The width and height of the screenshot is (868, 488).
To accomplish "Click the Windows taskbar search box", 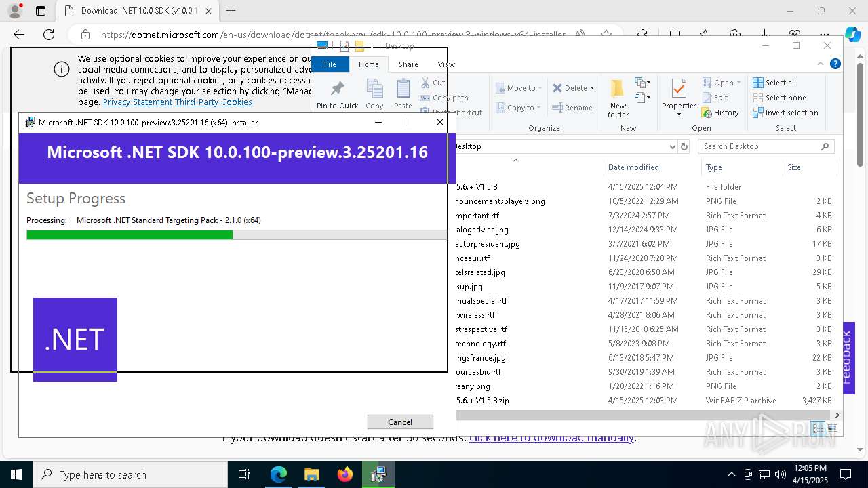I will click(x=130, y=474).
